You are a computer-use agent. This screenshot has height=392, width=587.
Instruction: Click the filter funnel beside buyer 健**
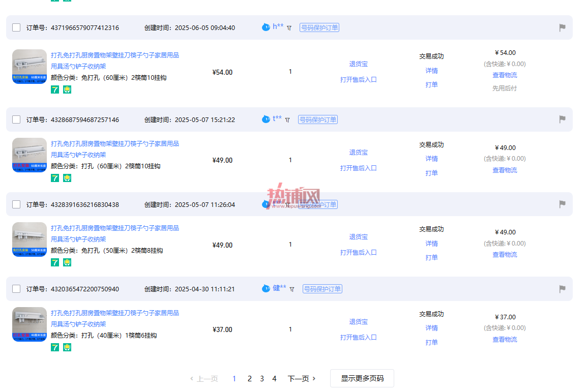pos(292,289)
